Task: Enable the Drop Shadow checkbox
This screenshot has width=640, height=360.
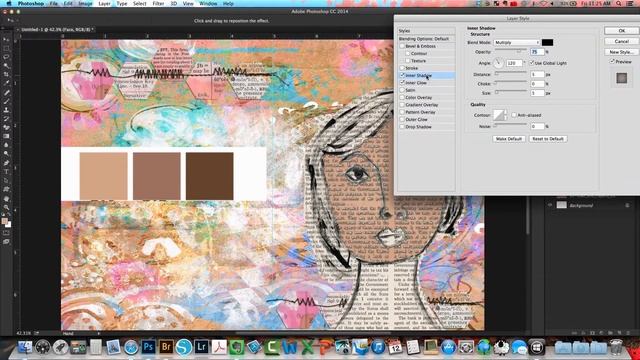Action: pyautogui.click(x=402, y=127)
